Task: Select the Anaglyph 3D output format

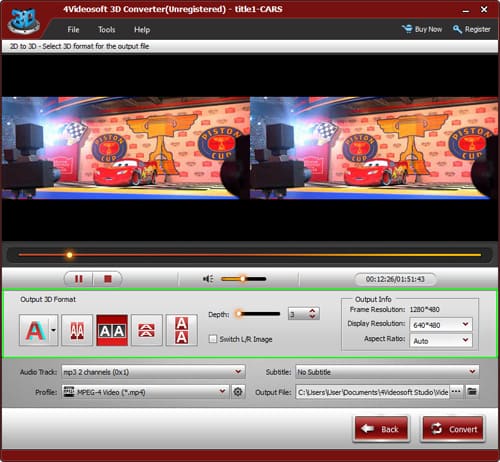Action: (x=35, y=330)
